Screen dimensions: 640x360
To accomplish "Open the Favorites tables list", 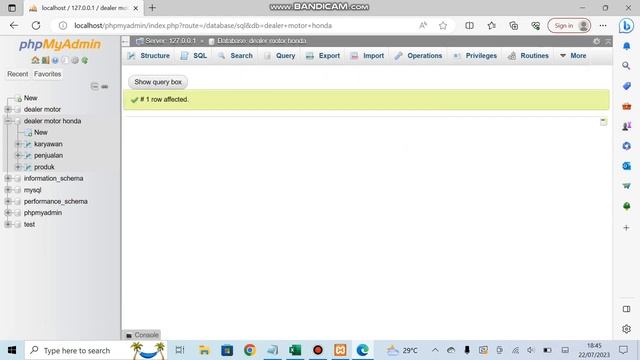I will point(47,74).
